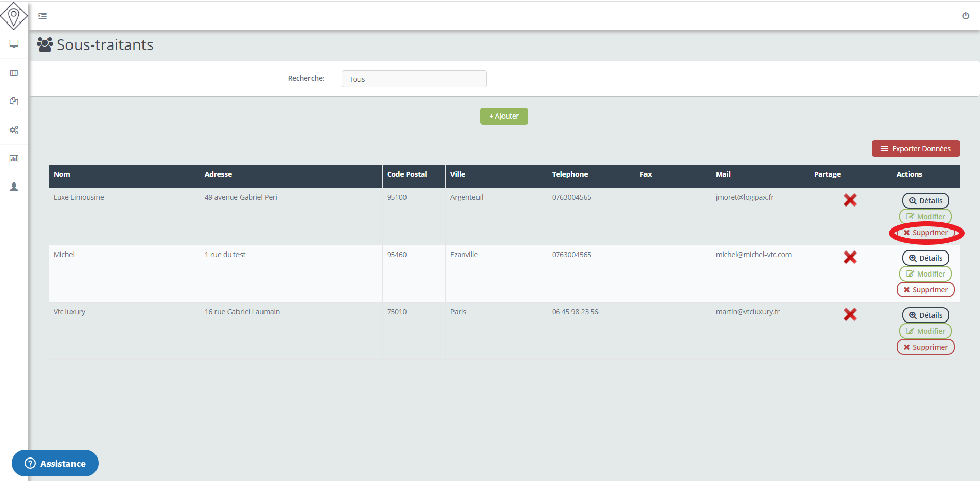Image resolution: width=980 pixels, height=481 pixels.
Task: Toggle Partage red cross for Michel
Action: coord(850,257)
